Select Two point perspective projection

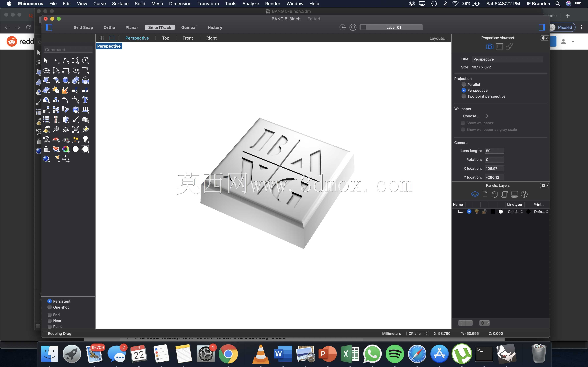[x=464, y=96]
